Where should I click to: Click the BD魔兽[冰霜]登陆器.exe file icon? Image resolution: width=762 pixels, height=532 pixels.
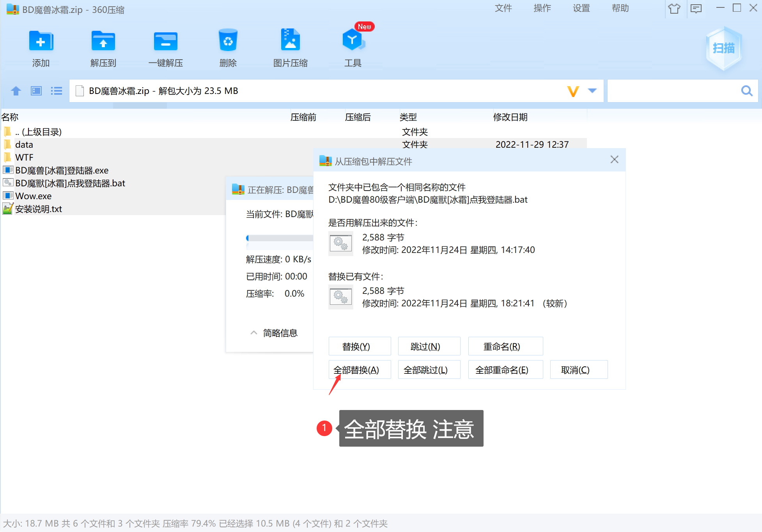click(8, 170)
